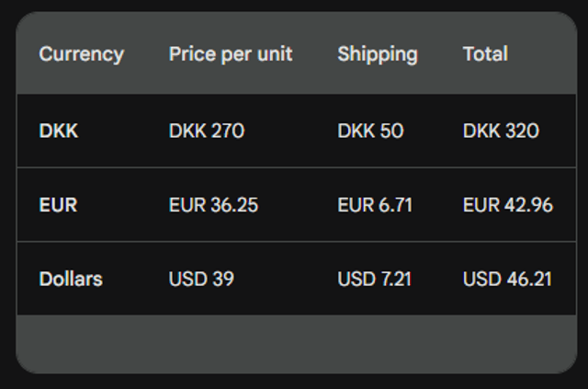This screenshot has width=588, height=389.
Task: Click the EUR 42.96 total cell
Action: coord(508,205)
